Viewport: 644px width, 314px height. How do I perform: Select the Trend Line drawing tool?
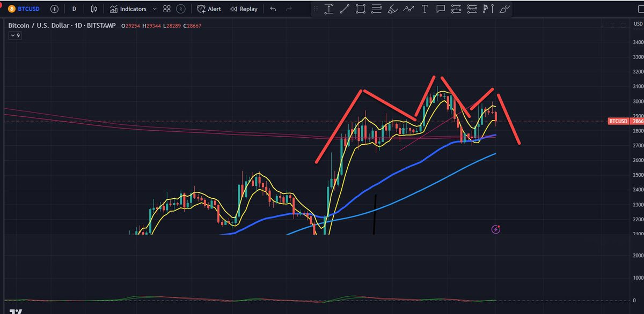click(x=344, y=9)
